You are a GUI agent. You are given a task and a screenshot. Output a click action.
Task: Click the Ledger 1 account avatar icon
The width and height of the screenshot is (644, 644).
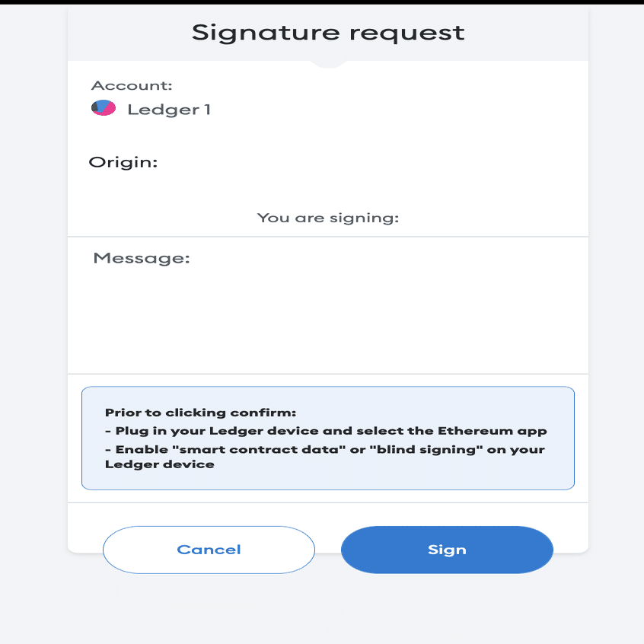(x=104, y=109)
